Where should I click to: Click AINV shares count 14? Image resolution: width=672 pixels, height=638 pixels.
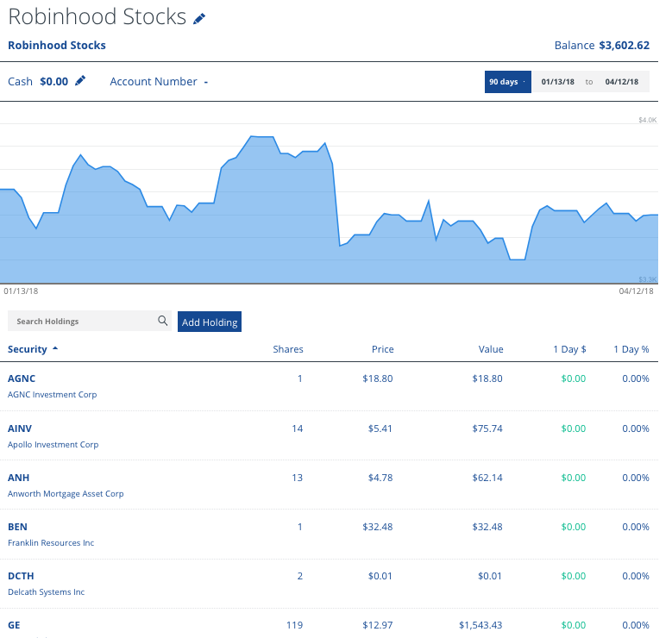pyautogui.click(x=298, y=428)
